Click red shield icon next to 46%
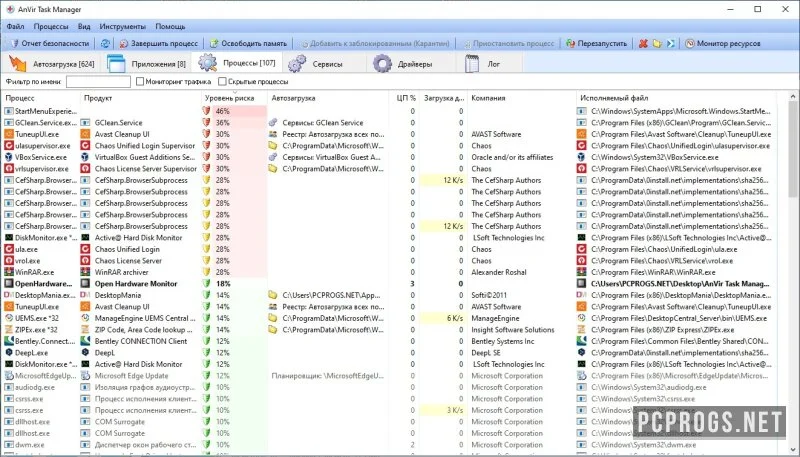 pos(207,111)
